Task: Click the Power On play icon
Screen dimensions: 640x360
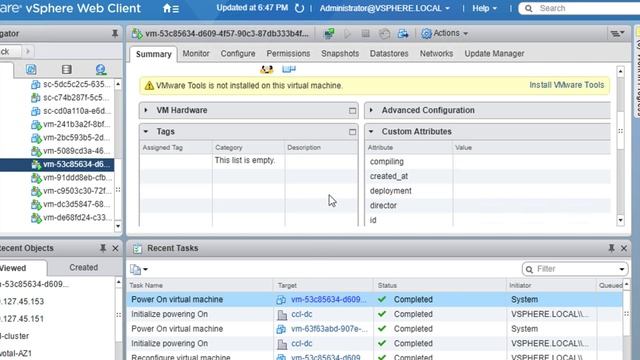Action: [347, 33]
